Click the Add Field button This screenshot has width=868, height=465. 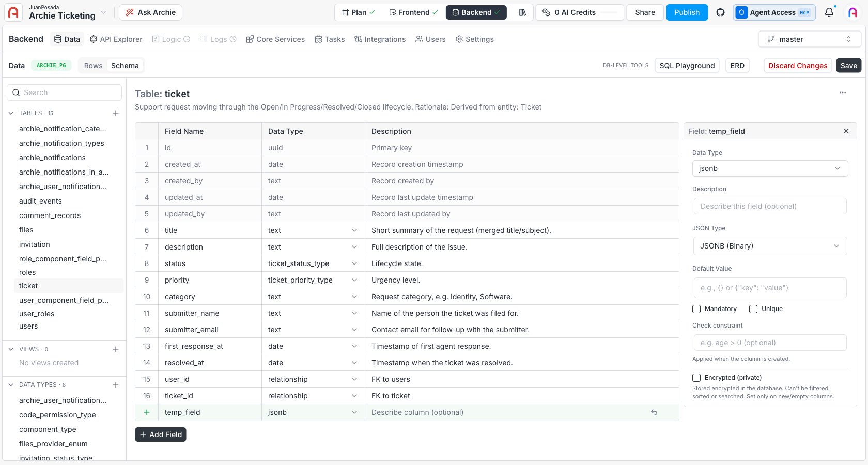(x=161, y=435)
